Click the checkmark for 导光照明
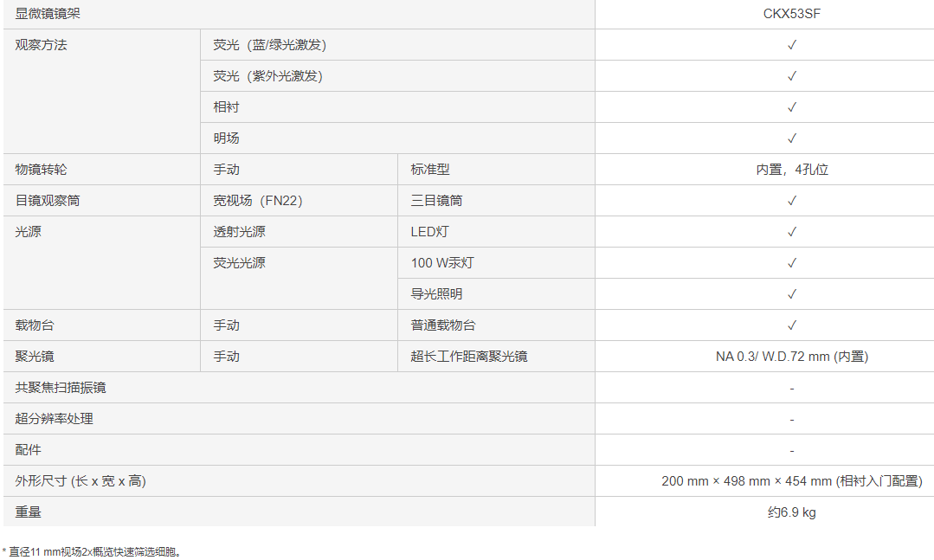The image size is (934, 560). click(791, 294)
